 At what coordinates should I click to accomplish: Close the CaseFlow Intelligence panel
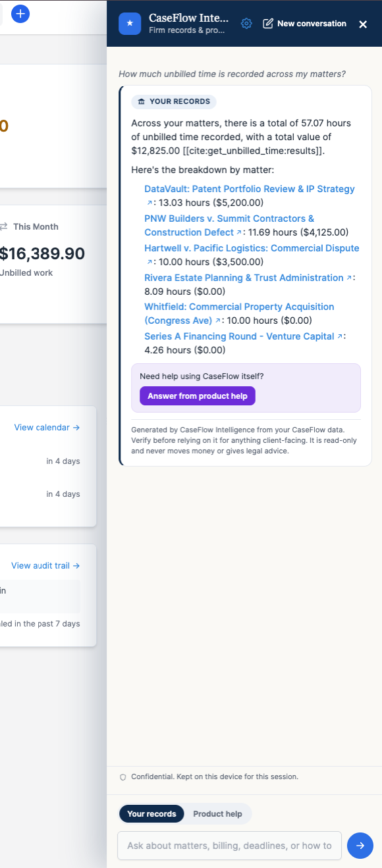click(x=363, y=24)
